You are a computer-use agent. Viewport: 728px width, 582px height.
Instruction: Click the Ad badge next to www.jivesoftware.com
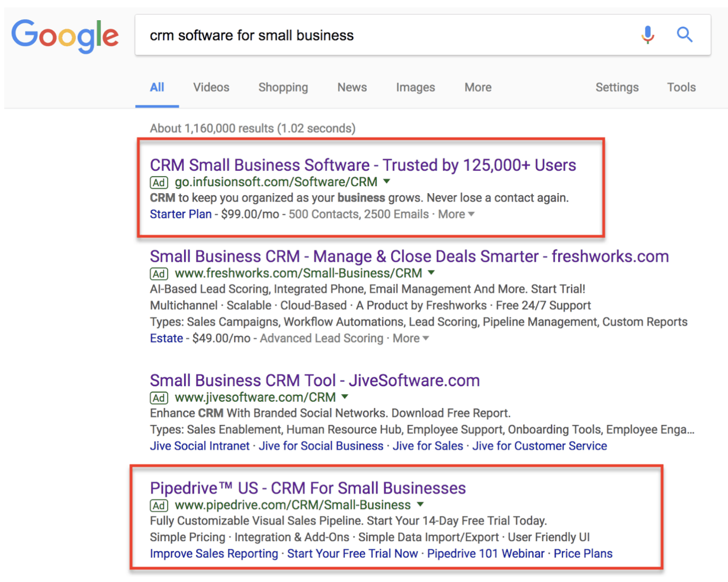[159, 398]
